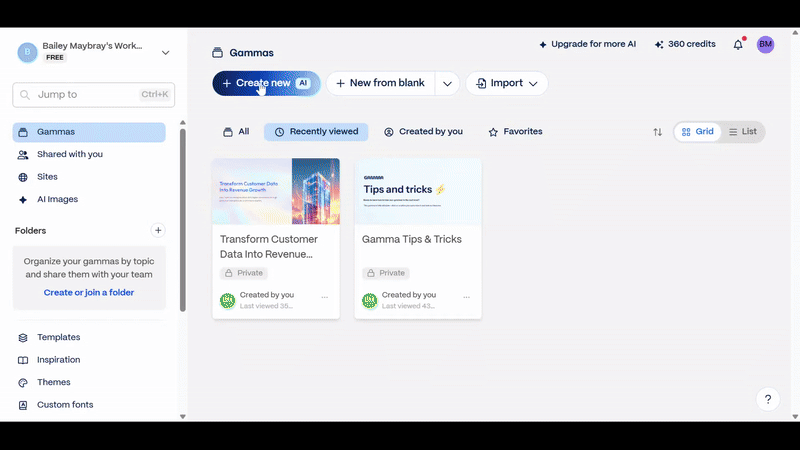Screen dimensions: 800x450
Task: Switch to List view
Action: [742, 132]
